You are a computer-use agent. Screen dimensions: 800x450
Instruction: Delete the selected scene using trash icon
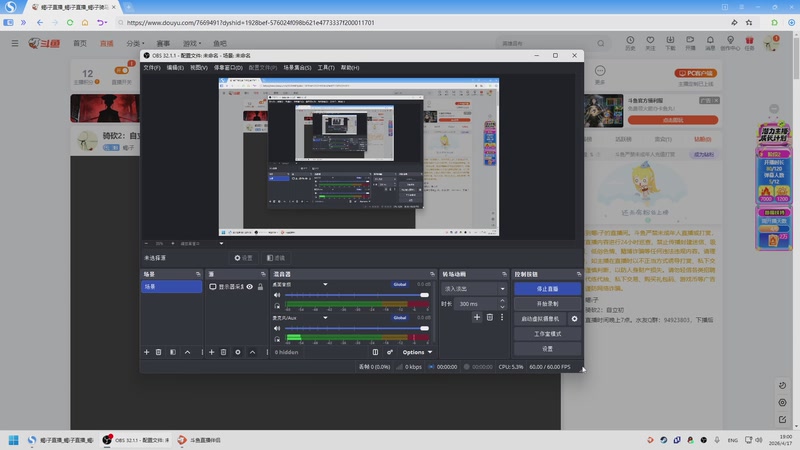click(x=159, y=352)
